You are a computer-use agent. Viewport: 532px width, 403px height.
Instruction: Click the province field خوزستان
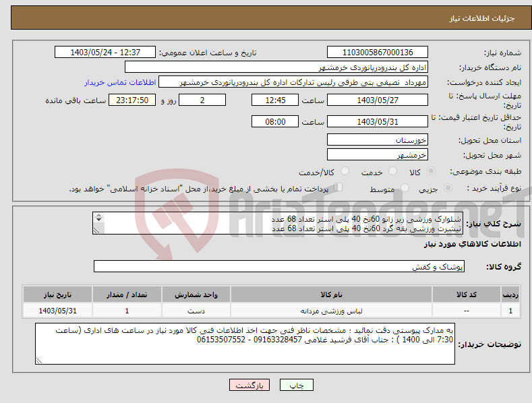pyautogui.click(x=378, y=139)
